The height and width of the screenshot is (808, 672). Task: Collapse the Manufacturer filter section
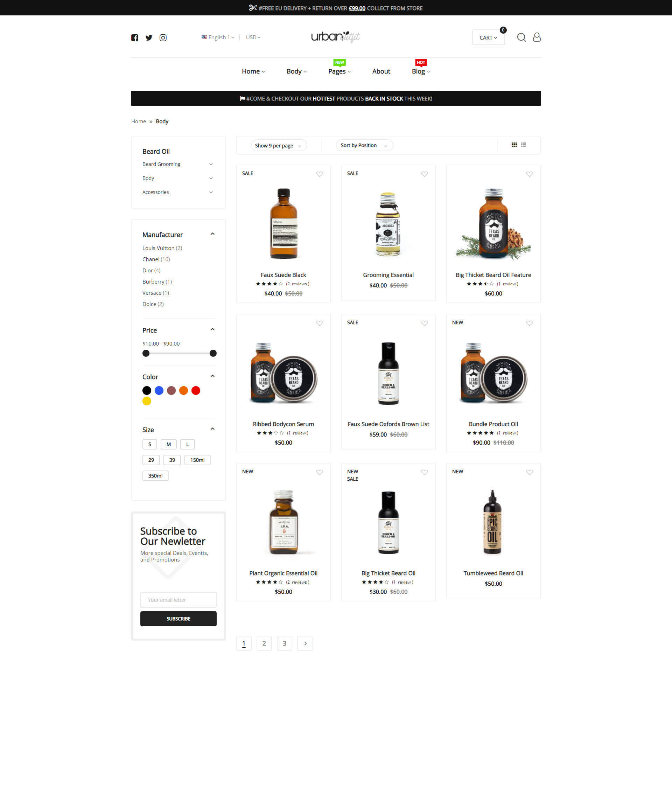212,234
